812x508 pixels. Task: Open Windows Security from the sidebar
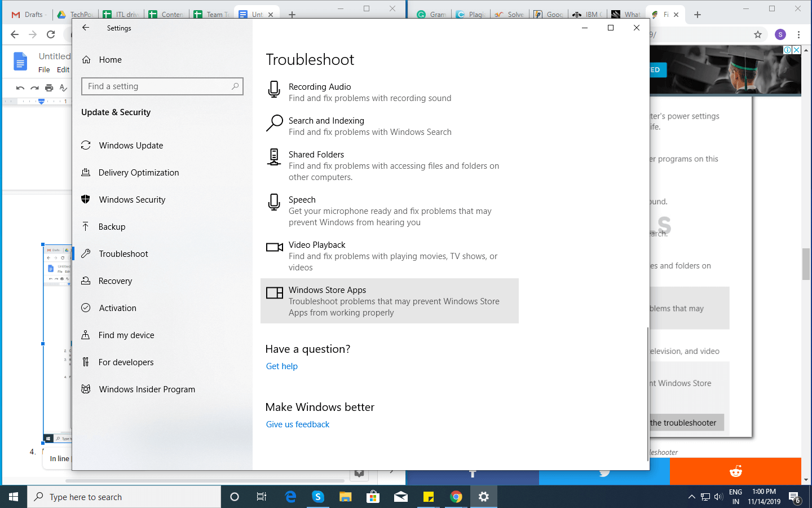click(x=132, y=199)
